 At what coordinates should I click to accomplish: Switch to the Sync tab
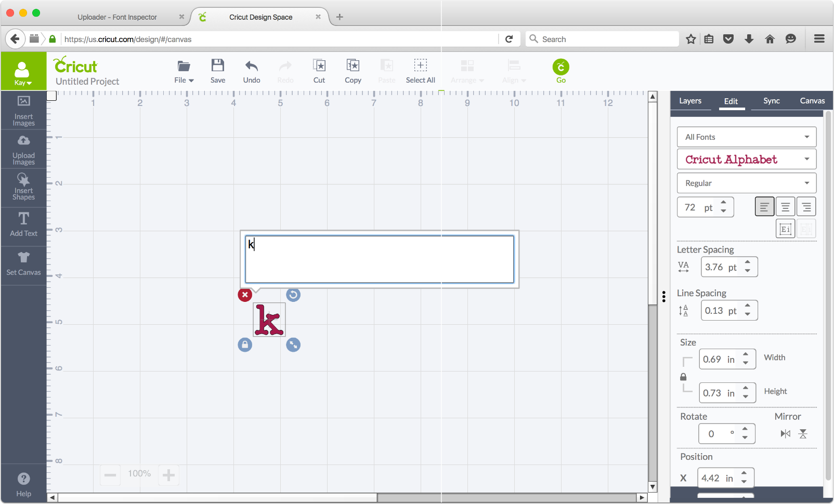[x=772, y=101]
